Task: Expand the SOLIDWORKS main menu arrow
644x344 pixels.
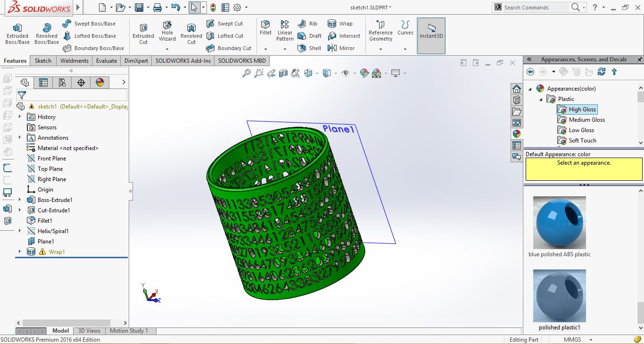Action: [x=78, y=8]
